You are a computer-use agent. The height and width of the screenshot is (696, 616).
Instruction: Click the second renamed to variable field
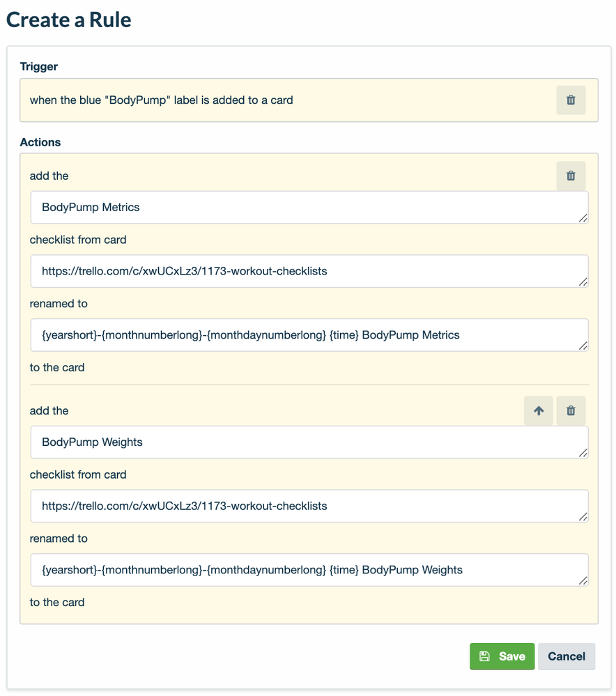pos(307,569)
